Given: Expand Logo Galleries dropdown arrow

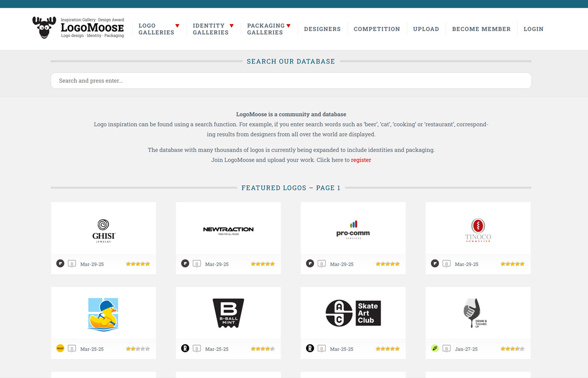Looking at the screenshot, I should pos(177,26).
